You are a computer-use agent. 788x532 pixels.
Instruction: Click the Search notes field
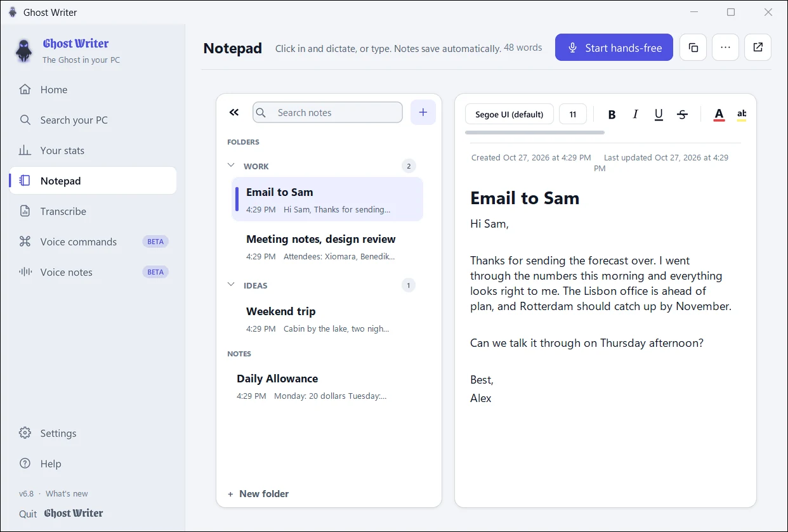327,112
